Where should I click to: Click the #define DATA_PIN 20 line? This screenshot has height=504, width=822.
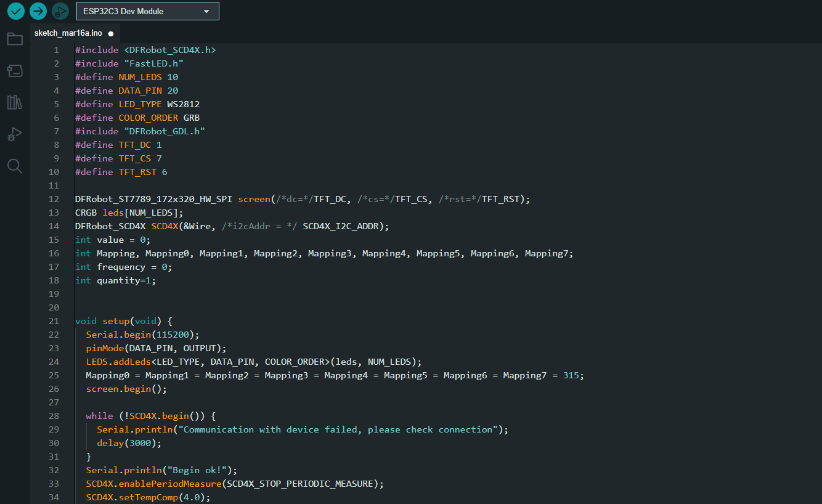click(126, 91)
